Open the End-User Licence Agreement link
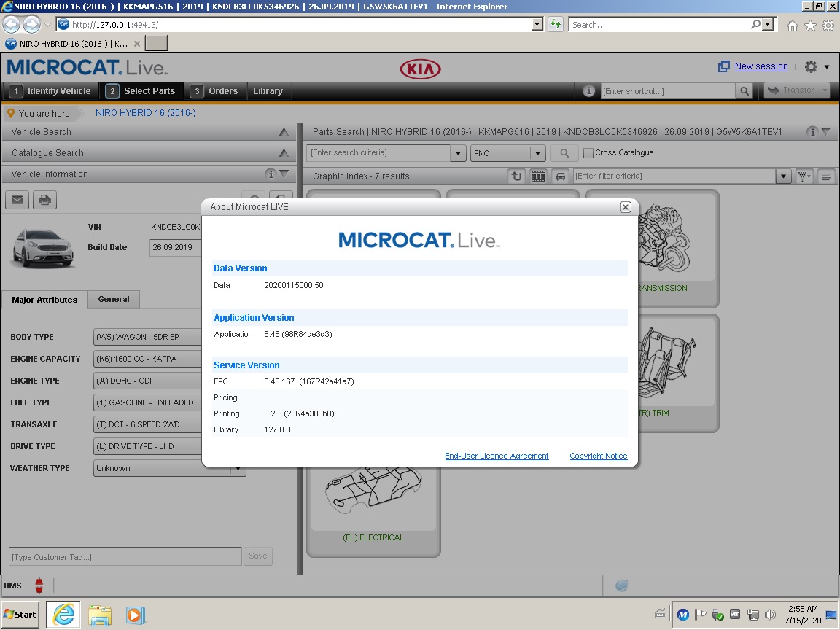This screenshot has width=840, height=630. coord(497,456)
